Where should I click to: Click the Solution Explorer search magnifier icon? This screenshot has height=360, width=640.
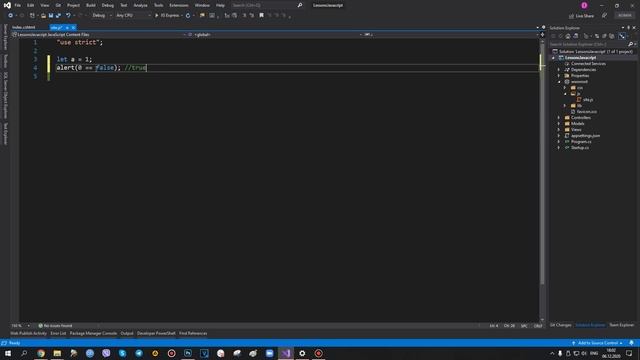[631, 44]
